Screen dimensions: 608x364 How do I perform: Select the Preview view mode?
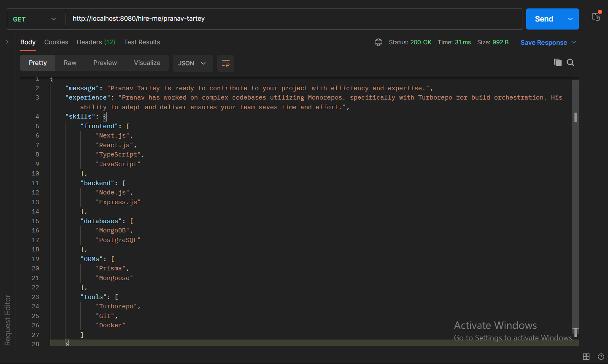tap(105, 63)
